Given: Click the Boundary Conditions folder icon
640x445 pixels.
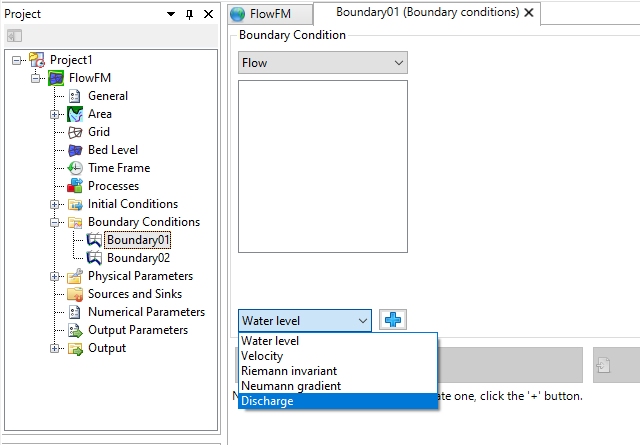Looking at the screenshot, I should coord(75,222).
